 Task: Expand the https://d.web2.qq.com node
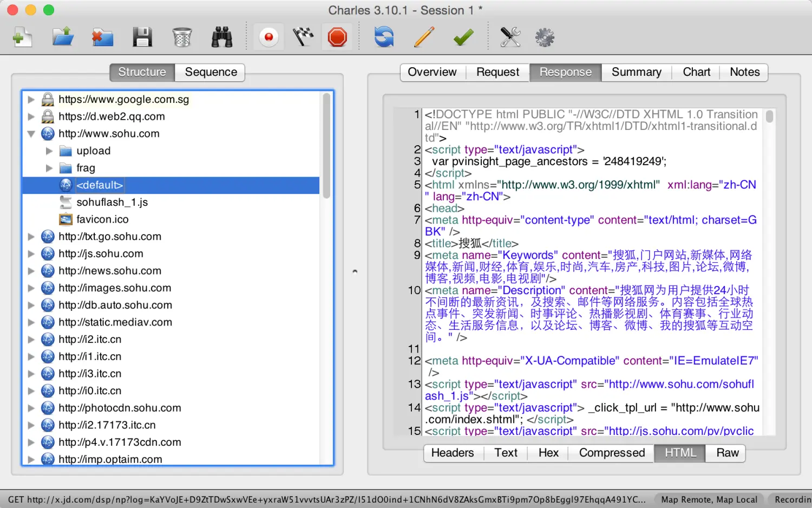coord(31,117)
